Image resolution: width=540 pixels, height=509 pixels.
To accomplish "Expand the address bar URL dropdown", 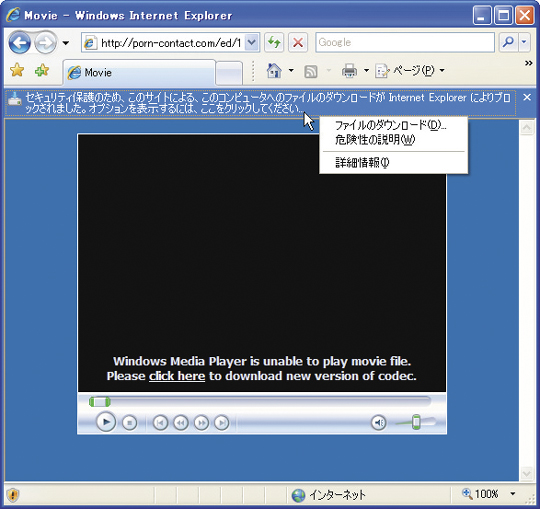I will pyautogui.click(x=252, y=43).
